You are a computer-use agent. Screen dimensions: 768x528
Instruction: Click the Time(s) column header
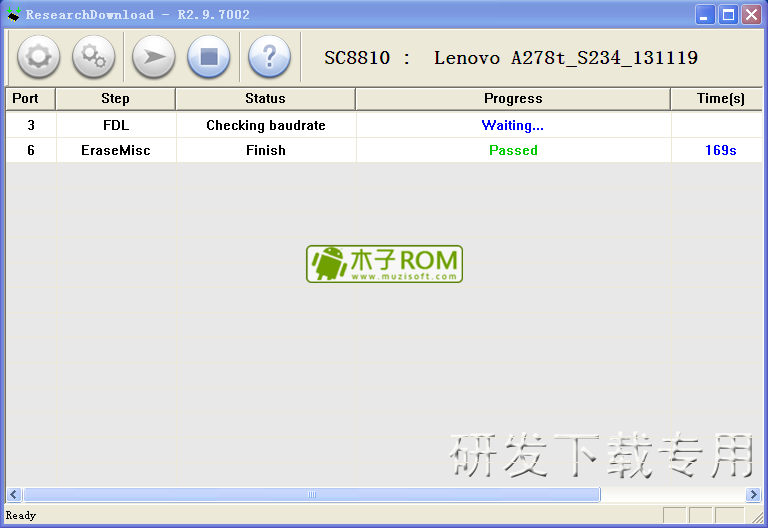(717, 99)
